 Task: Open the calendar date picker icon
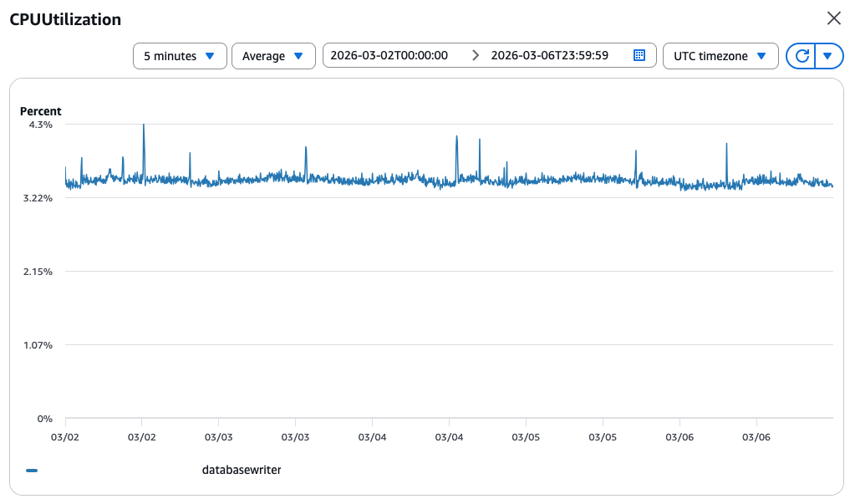coord(639,56)
